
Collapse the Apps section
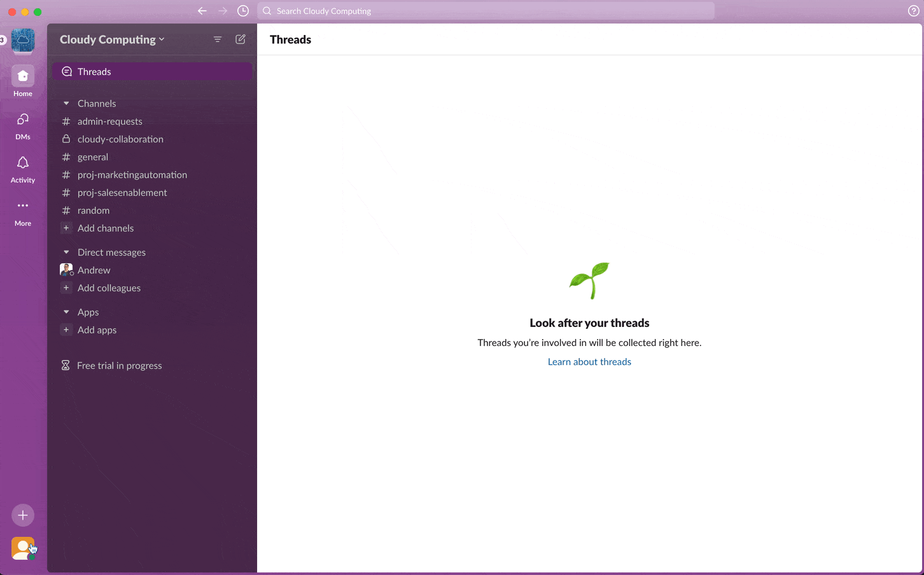66,312
